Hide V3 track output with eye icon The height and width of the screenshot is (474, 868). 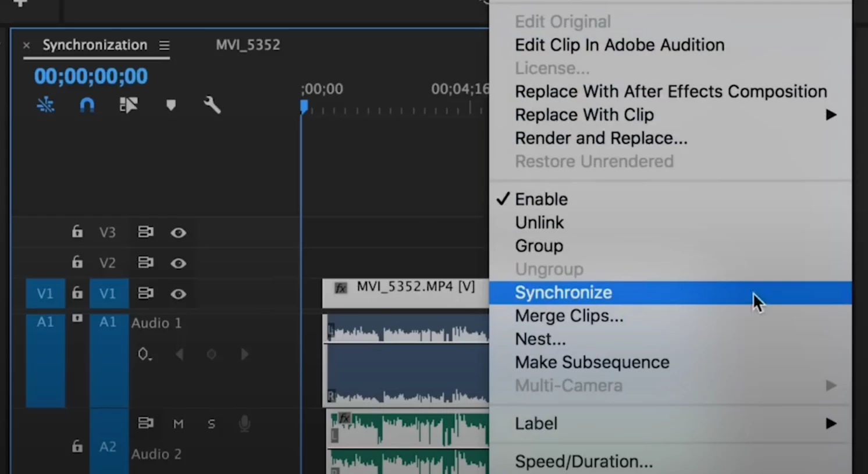pos(179,233)
